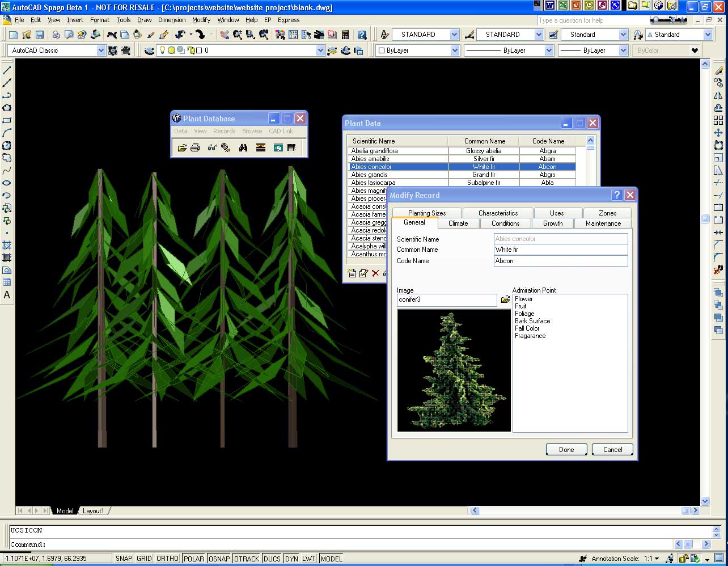Switch to the Maintenance tab
The height and width of the screenshot is (566, 728).
click(603, 223)
